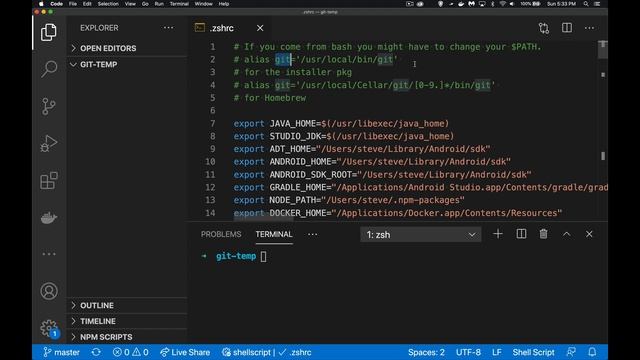Open the Explorer view in activity bar
Viewport: 640px width, 360px height.
49,32
